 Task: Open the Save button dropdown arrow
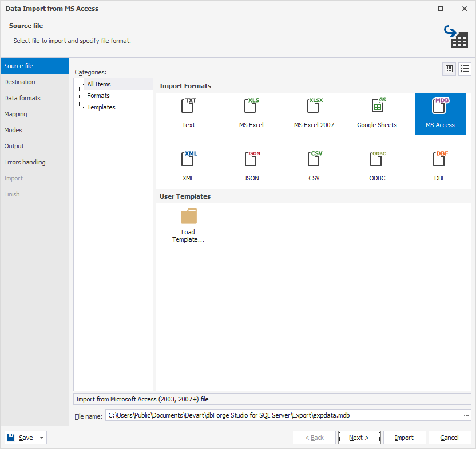42,438
